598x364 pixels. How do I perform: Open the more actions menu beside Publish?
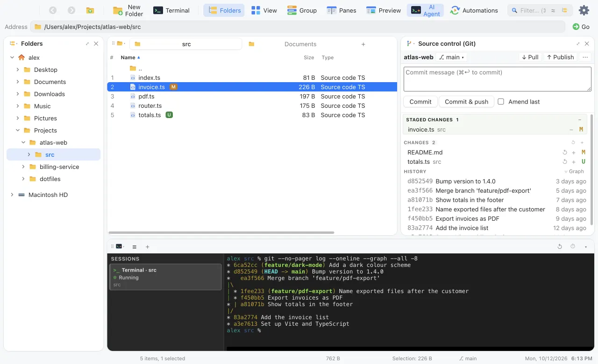[x=585, y=57]
